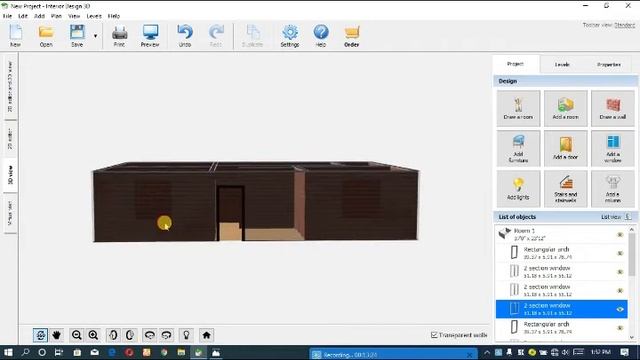Click the Preview toolbar icon
Image resolution: width=640 pixels, height=360 pixels.
(x=150, y=36)
